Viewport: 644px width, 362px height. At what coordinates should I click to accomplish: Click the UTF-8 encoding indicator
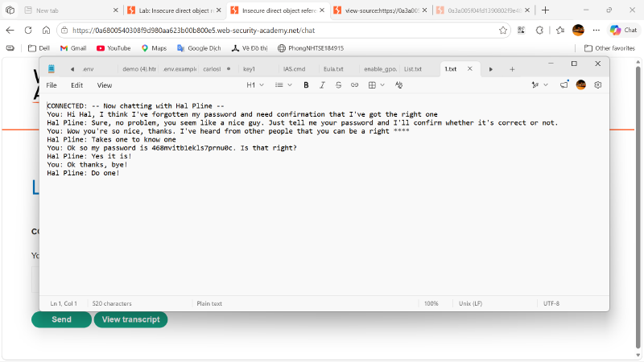coord(551,303)
